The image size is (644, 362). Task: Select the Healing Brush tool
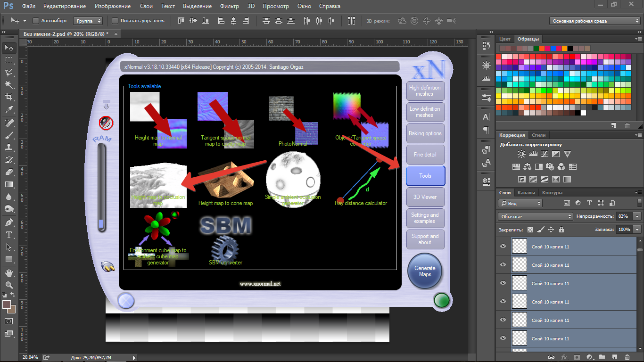pos(9,123)
